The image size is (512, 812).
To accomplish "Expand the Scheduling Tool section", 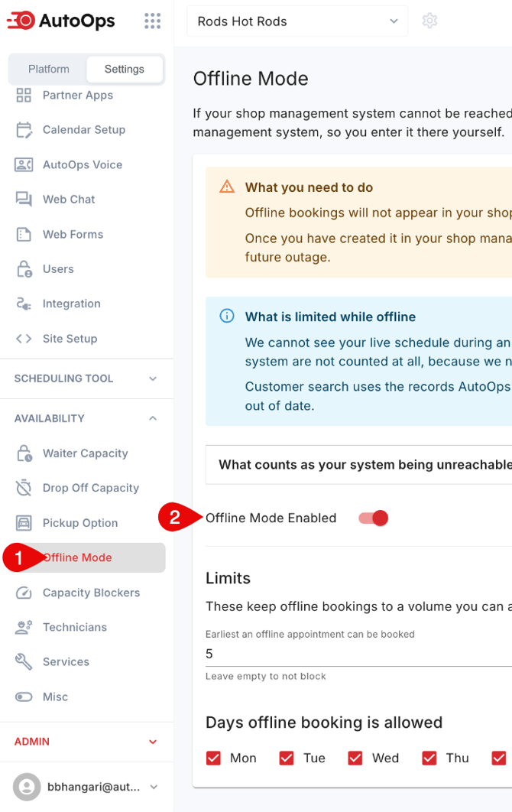I will 86,378.
